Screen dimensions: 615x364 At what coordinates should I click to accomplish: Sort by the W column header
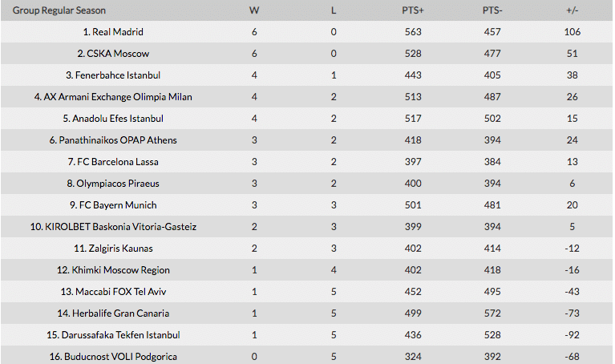[x=254, y=10]
